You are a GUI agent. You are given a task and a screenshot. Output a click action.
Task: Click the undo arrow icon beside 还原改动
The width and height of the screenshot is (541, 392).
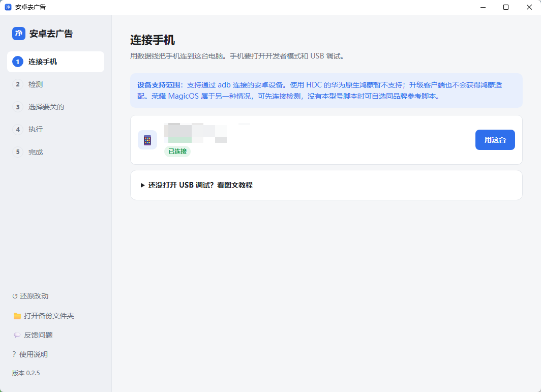tap(15, 296)
